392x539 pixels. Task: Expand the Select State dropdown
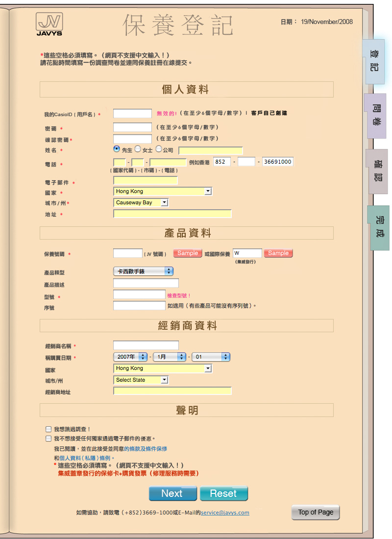pyautogui.click(x=141, y=380)
